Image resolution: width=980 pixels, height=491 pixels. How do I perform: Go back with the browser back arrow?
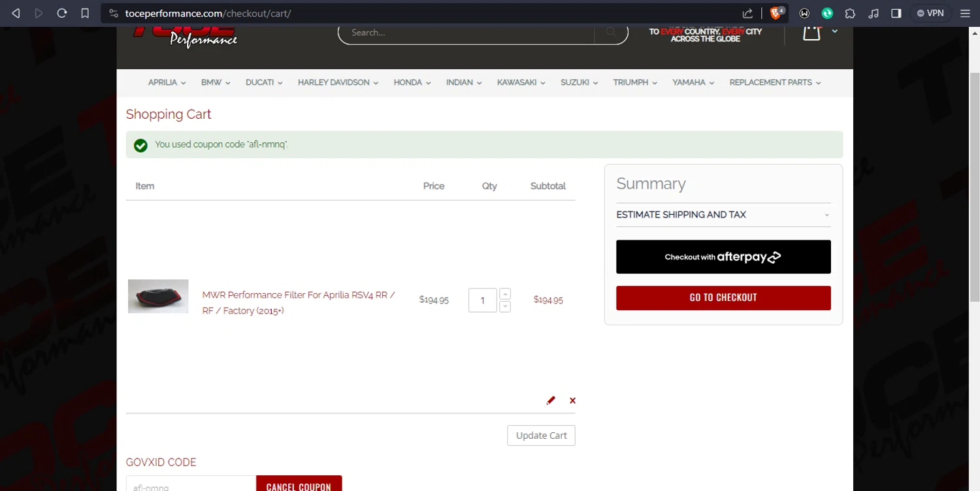point(16,13)
